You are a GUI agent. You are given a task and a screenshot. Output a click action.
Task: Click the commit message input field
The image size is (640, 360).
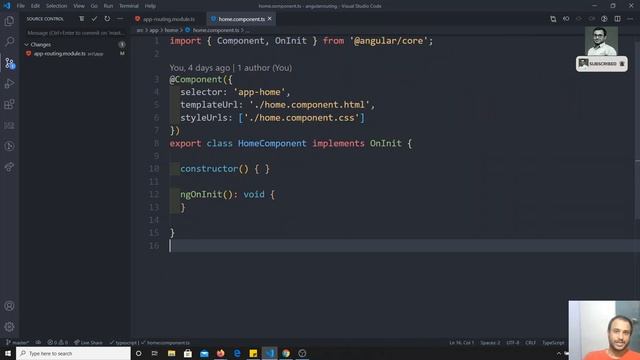(76, 33)
